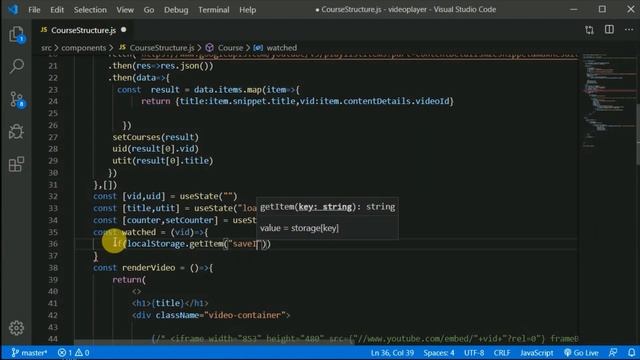The width and height of the screenshot is (640, 360).
Task: Open the Manage gear menu
Action: pos(16,328)
